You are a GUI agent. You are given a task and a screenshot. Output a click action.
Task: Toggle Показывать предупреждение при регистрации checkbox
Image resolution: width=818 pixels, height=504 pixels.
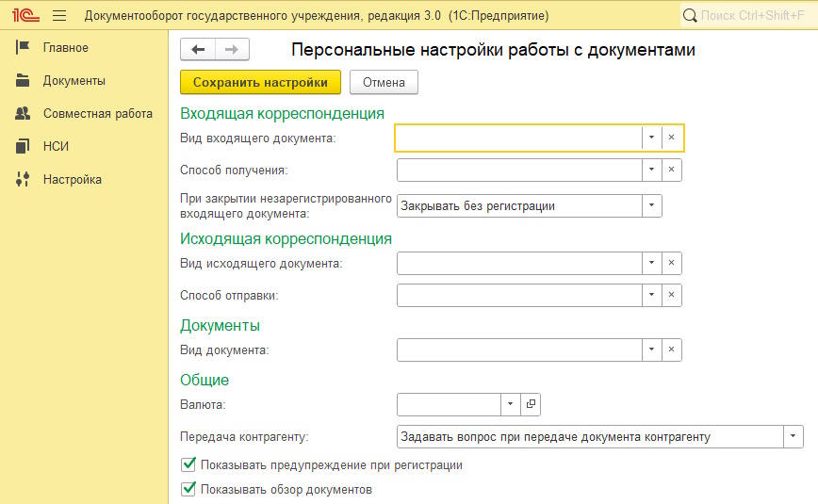[188, 464]
